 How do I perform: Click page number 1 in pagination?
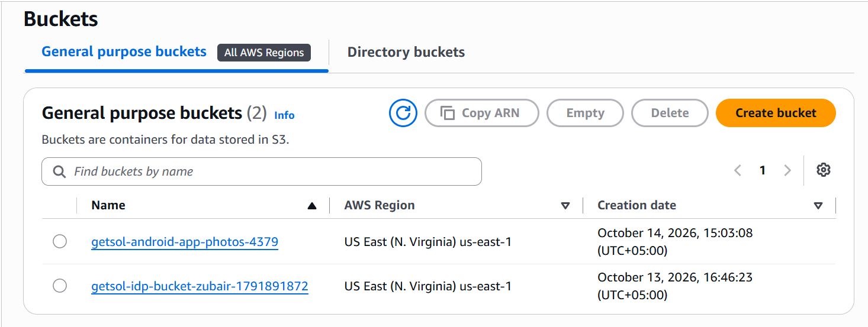(x=763, y=170)
